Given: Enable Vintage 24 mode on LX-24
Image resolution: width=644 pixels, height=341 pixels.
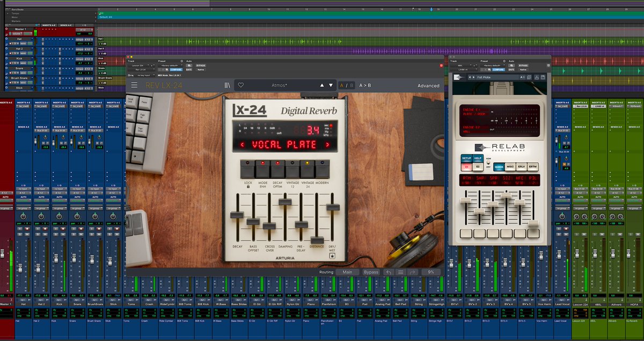Looking at the screenshot, I should (308, 170).
